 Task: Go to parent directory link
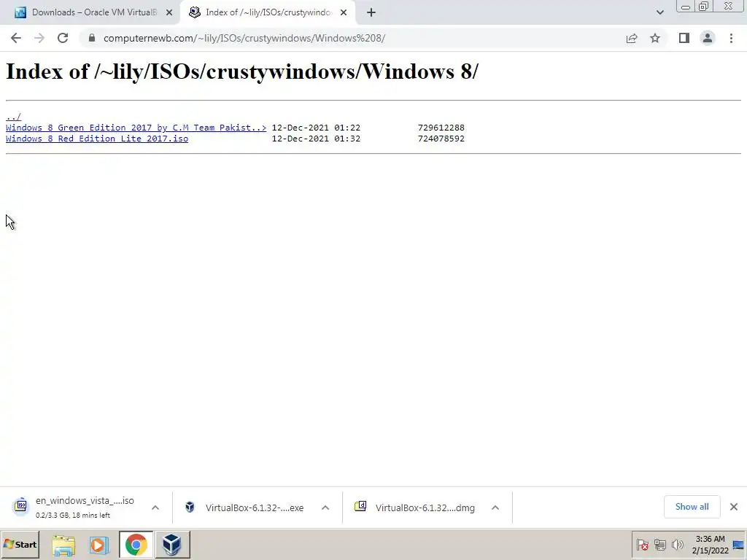pyautogui.click(x=13, y=117)
